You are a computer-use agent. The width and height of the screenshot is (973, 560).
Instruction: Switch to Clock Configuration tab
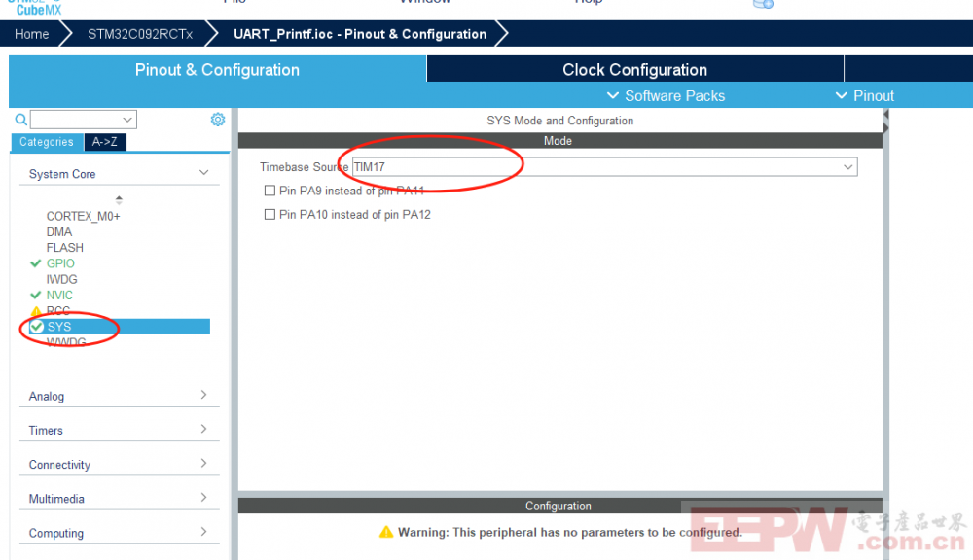click(634, 69)
